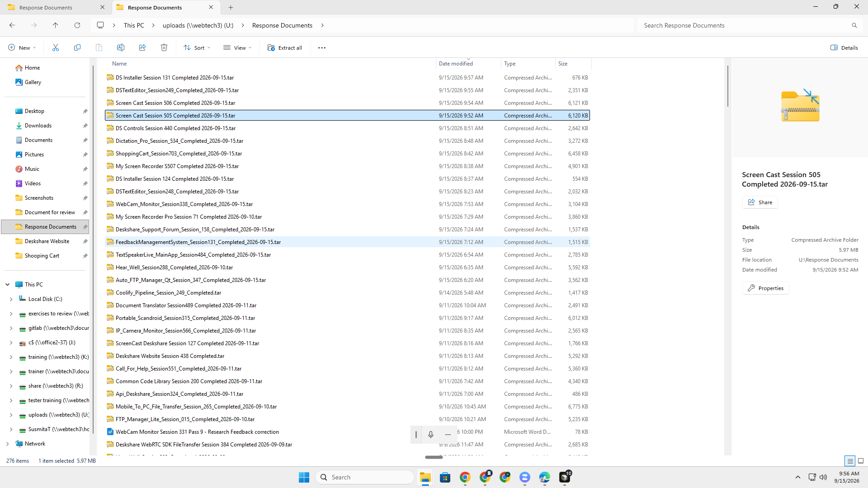Go up one folder level arrow
This screenshot has height=488, width=868.
pyautogui.click(x=56, y=25)
